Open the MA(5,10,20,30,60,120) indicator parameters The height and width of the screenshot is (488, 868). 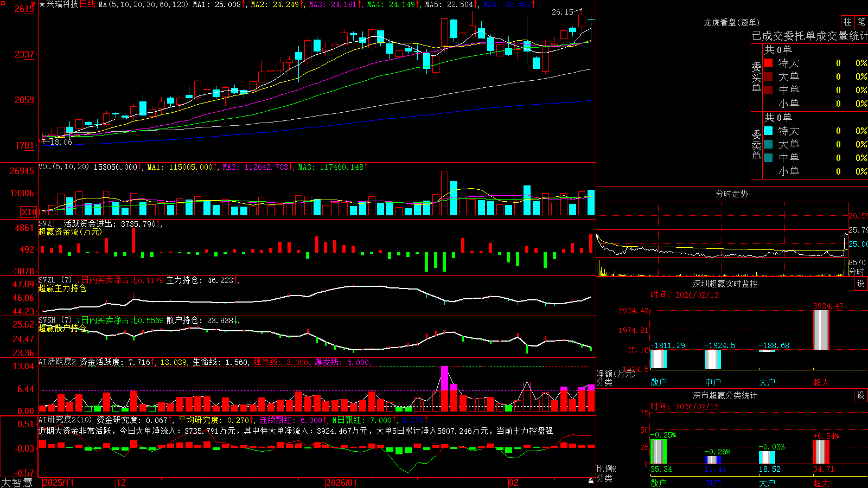click(143, 4)
